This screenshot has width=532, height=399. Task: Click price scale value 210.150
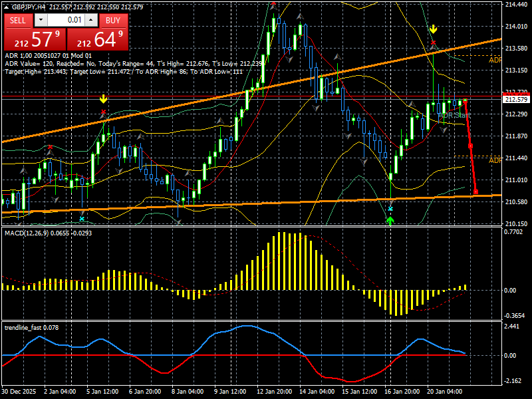[x=516, y=223]
